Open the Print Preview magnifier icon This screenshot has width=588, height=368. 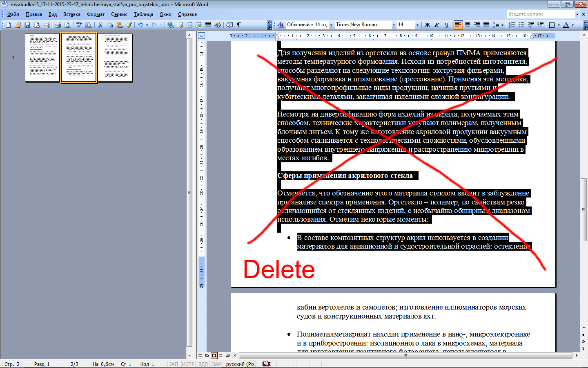click(x=68, y=25)
